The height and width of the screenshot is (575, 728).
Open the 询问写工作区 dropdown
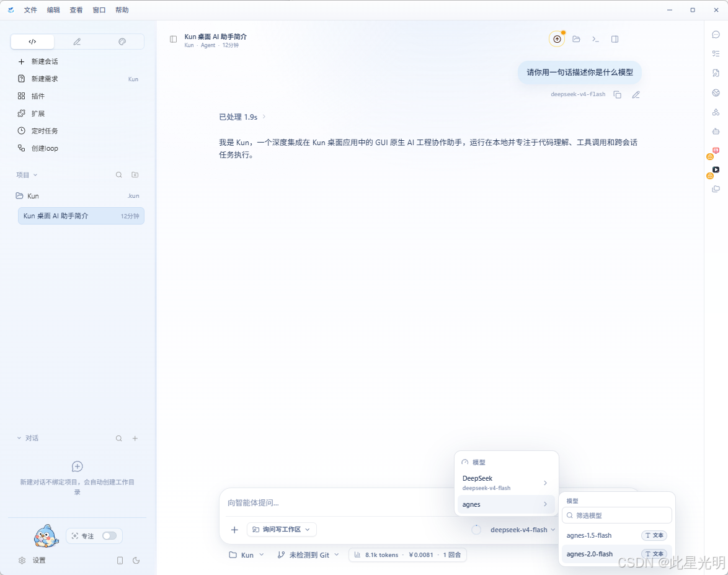tap(282, 530)
